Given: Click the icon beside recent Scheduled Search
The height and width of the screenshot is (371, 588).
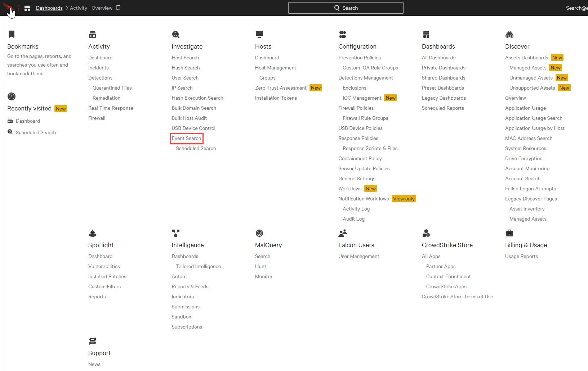Looking at the screenshot, I should click(10, 132).
